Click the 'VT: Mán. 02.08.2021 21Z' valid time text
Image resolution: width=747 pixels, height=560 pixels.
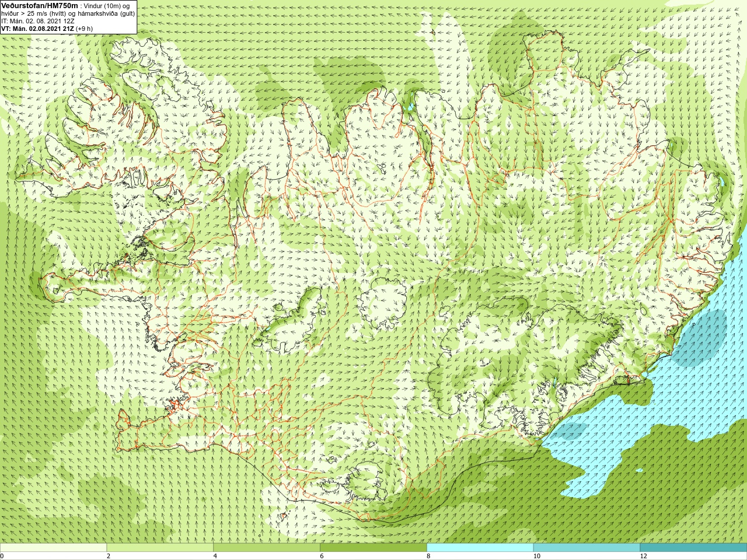point(37,29)
